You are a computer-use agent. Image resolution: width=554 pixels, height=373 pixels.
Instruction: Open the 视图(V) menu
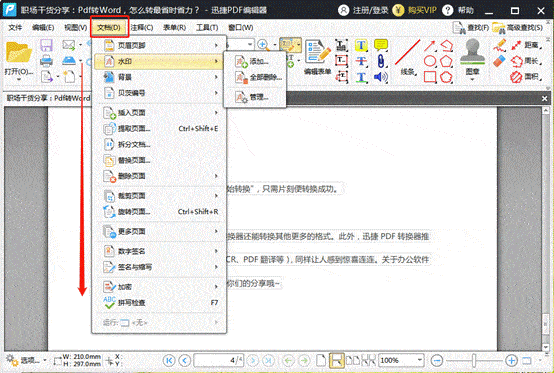[x=76, y=28]
